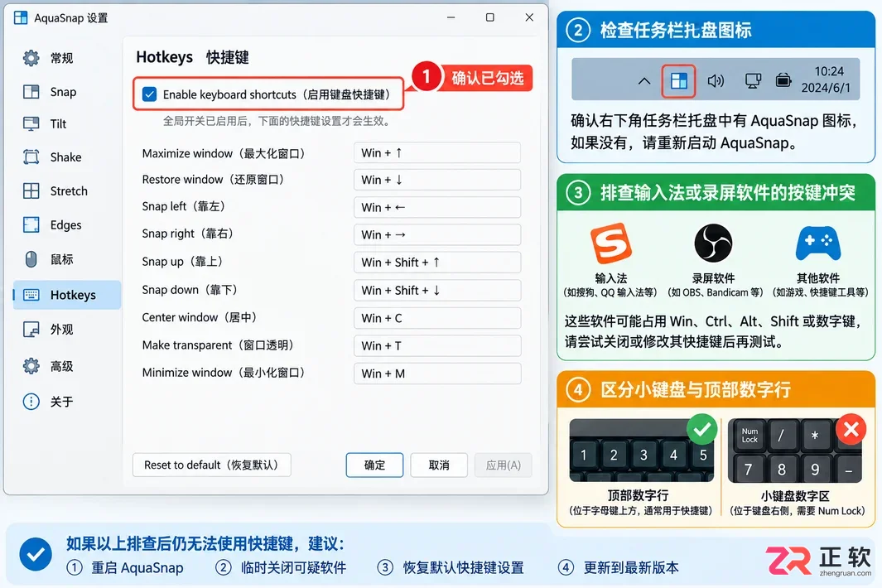The height and width of the screenshot is (588, 882).
Task: Select the Hotkeys settings page
Action: click(67, 295)
